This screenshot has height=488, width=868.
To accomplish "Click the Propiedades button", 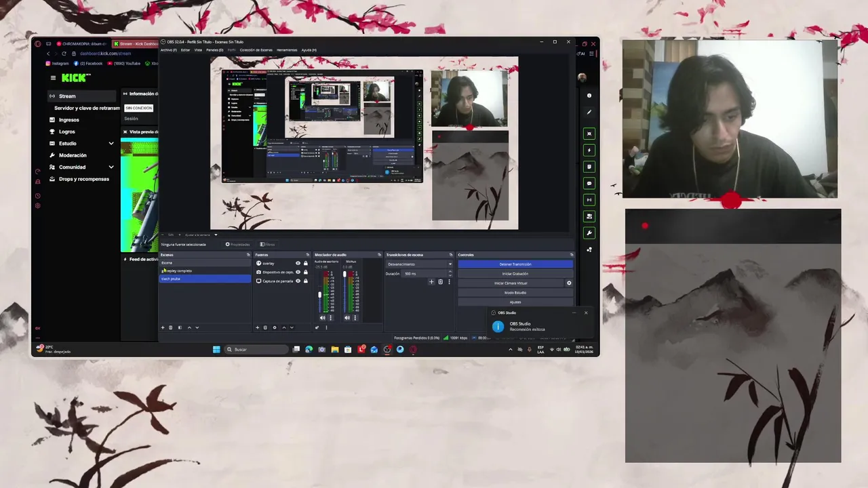I will (x=237, y=244).
